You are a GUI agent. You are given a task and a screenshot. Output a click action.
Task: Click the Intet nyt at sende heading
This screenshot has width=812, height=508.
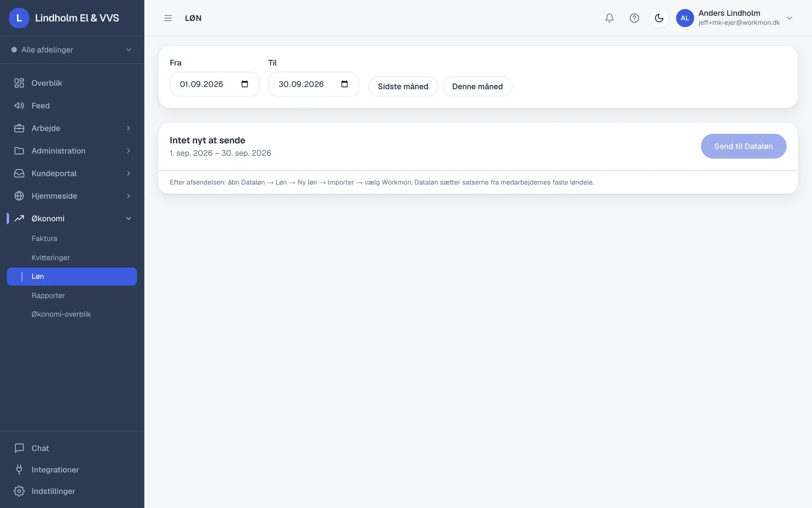pos(208,140)
